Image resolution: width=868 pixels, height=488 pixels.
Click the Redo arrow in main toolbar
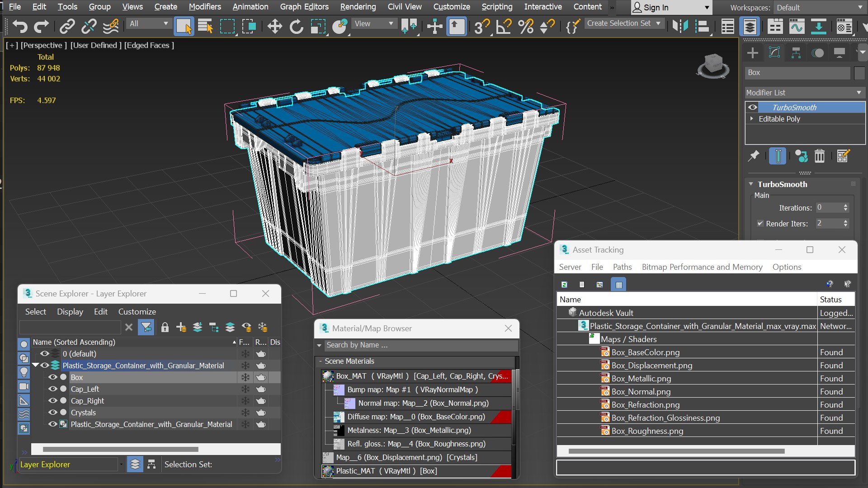(x=42, y=26)
